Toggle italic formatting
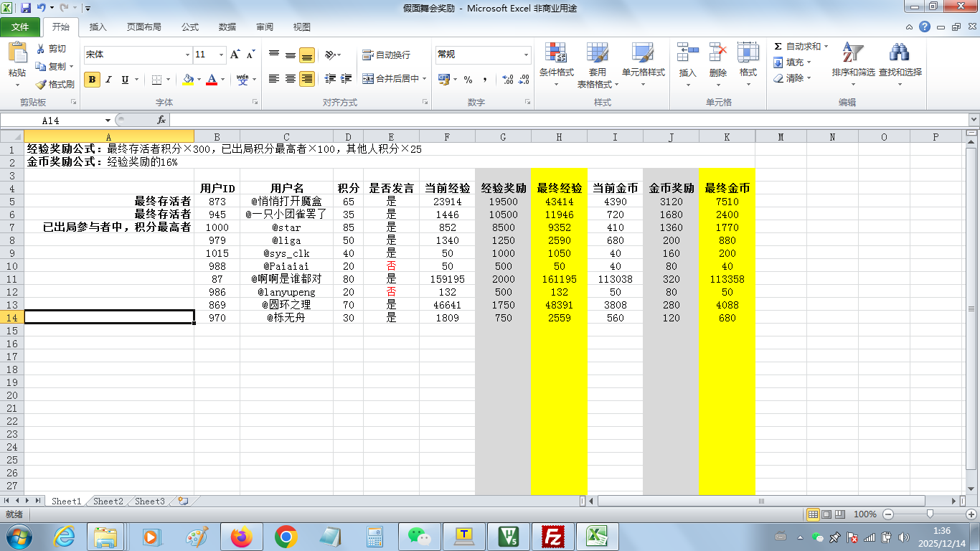Image resolution: width=980 pixels, height=551 pixels. pyautogui.click(x=108, y=80)
